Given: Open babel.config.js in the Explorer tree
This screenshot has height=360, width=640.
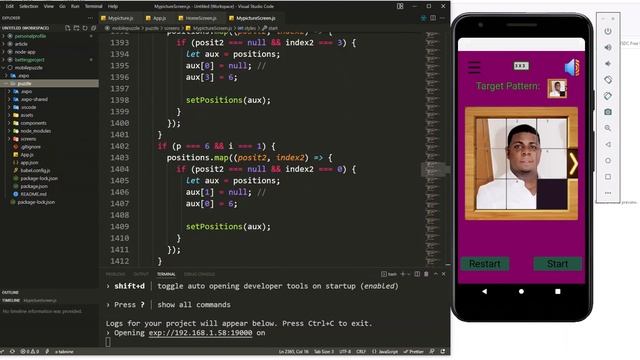Looking at the screenshot, I should [35, 170].
